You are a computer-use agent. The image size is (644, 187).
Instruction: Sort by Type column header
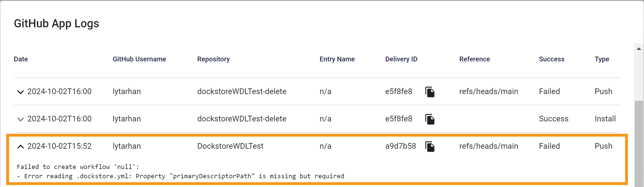click(x=602, y=59)
